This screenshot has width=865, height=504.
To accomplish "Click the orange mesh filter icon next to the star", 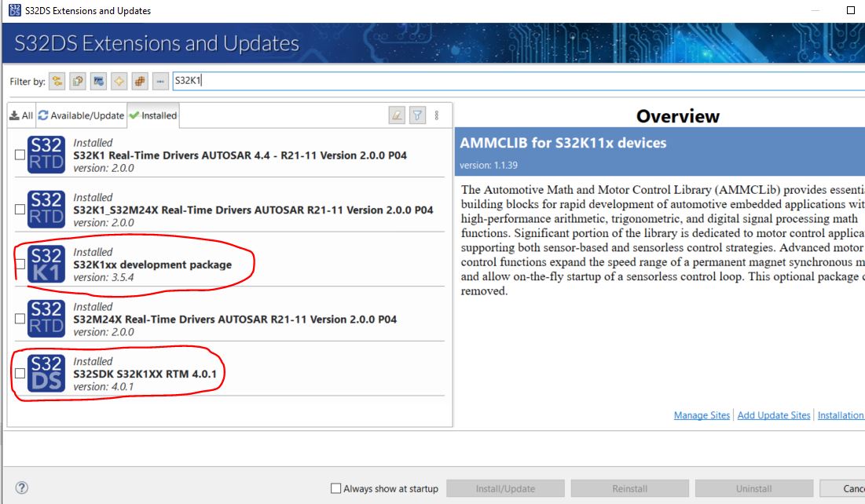I will point(140,80).
